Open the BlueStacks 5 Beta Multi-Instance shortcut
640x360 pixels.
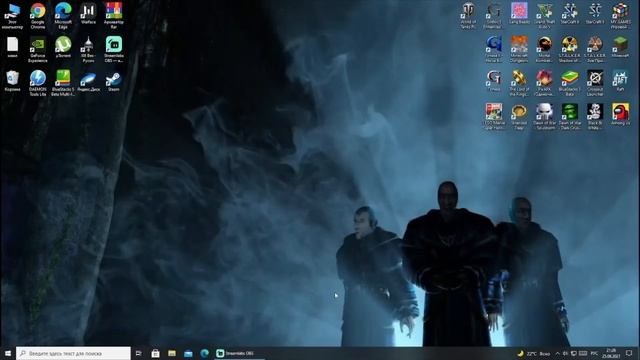coord(63,83)
